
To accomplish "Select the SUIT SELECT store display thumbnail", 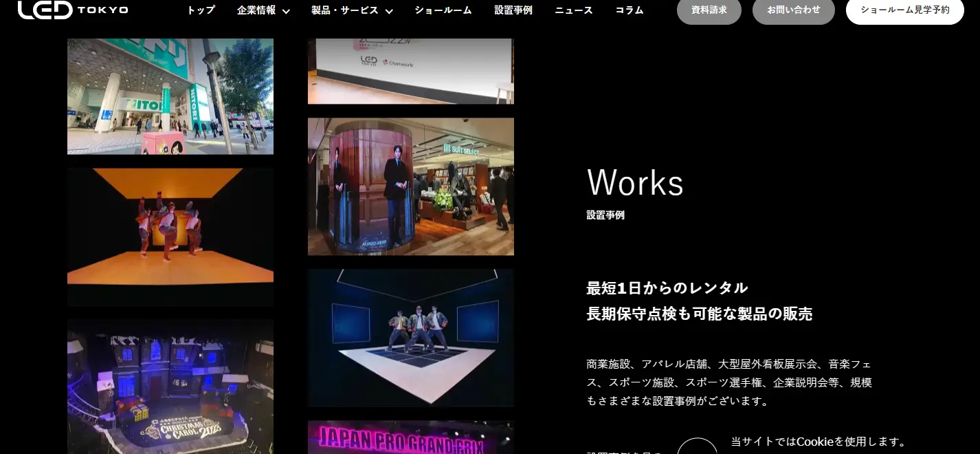I will click(410, 186).
